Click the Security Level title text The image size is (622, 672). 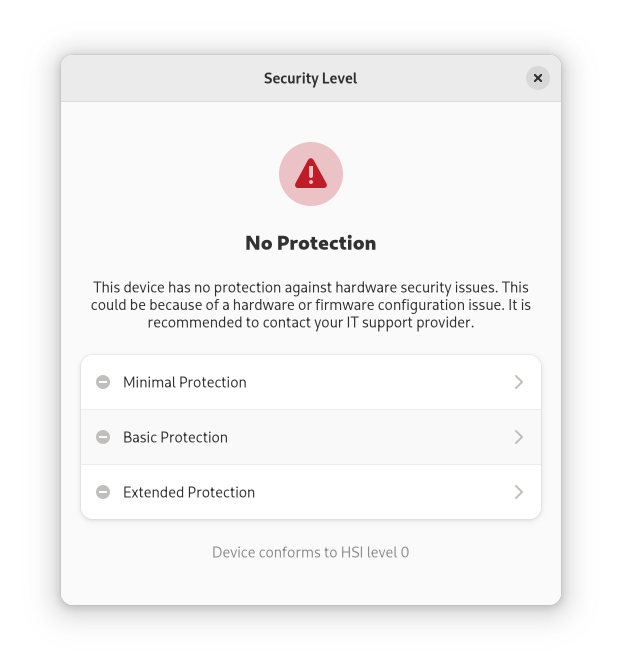coord(310,78)
